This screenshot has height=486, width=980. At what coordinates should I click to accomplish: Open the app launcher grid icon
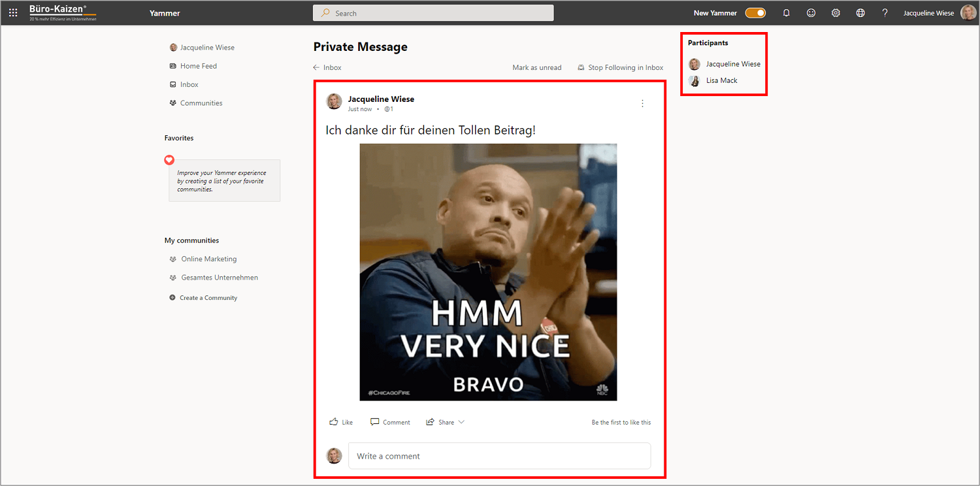13,13
